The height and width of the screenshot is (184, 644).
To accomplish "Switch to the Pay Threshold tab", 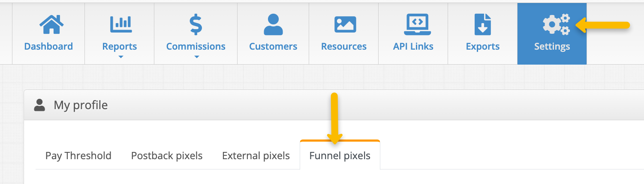I will tap(78, 156).
